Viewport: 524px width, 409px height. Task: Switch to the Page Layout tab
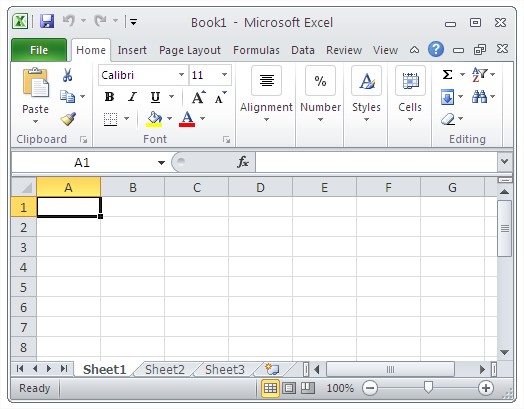tap(189, 50)
